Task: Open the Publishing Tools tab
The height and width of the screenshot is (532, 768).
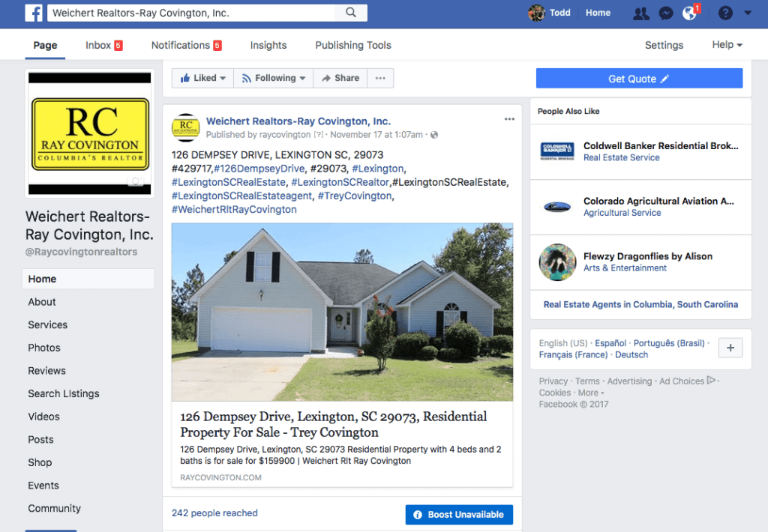Action: coord(353,45)
